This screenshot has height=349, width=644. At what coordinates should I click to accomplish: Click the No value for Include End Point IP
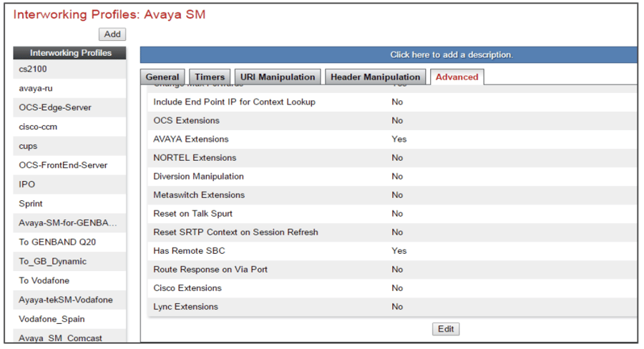(x=397, y=102)
